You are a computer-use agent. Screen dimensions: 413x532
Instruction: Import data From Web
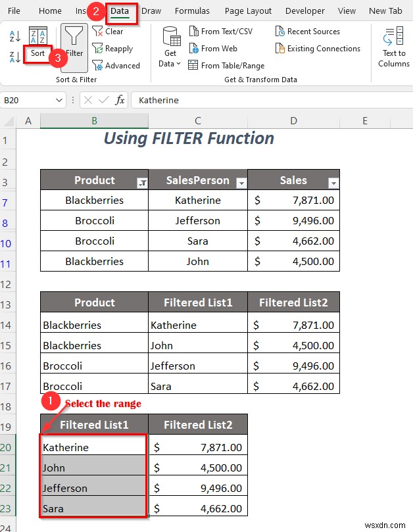pyautogui.click(x=213, y=49)
